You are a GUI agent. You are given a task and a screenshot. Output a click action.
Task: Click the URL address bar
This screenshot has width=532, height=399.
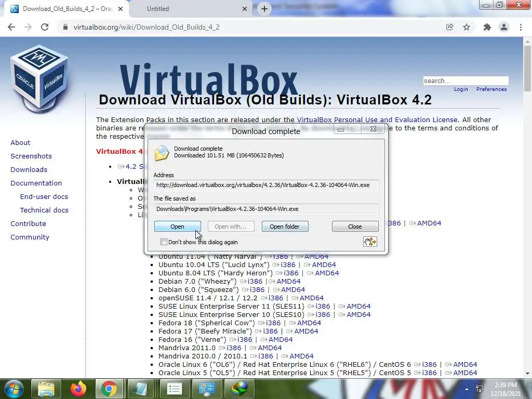(251, 27)
